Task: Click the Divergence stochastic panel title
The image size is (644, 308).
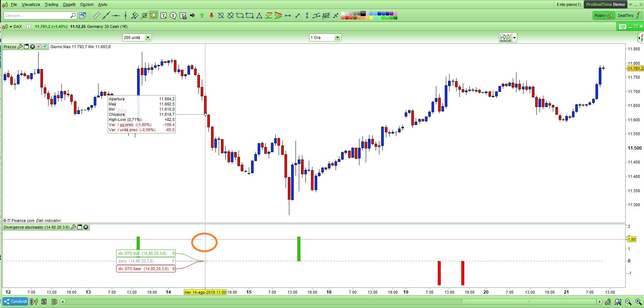Action: [x=36, y=227]
